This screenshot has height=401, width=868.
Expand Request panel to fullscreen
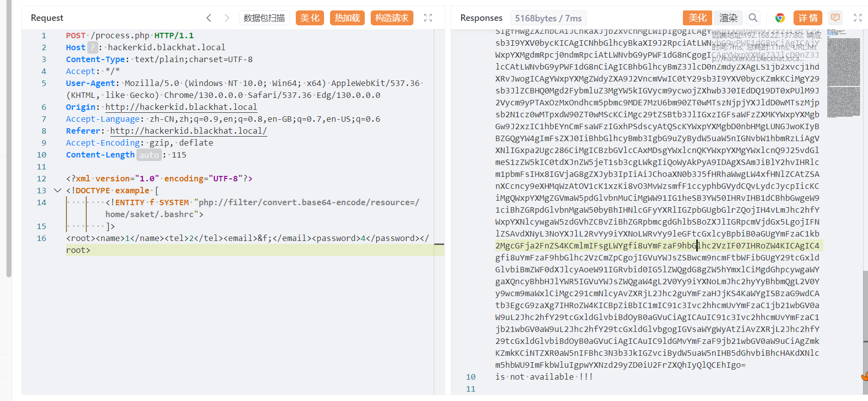[428, 18]
